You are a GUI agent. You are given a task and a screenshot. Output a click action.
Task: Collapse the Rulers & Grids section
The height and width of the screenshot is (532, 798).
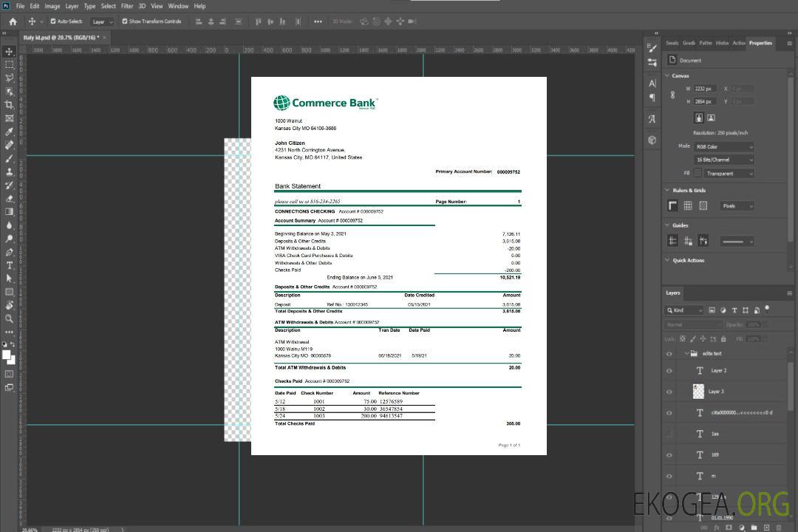coord(667,191)
